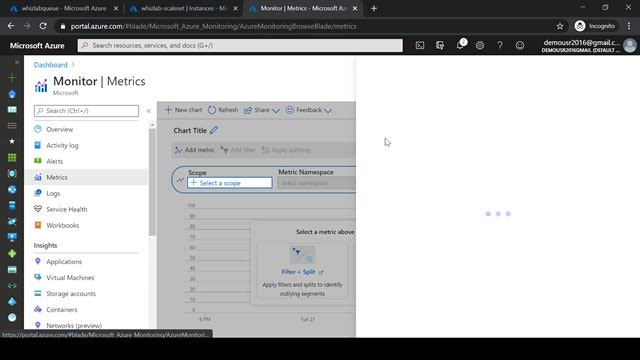Edit Chart Title pencil icon
This screenshot has width=640, height=360.
[x=214, y=130]
